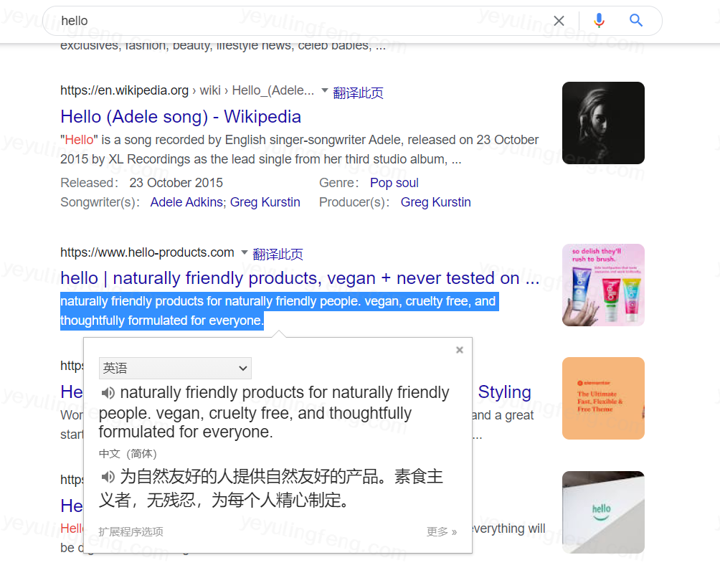Play audio for the Chinese translation
Viewport: 720px width, 588px height.
click(x=108, y=477)
